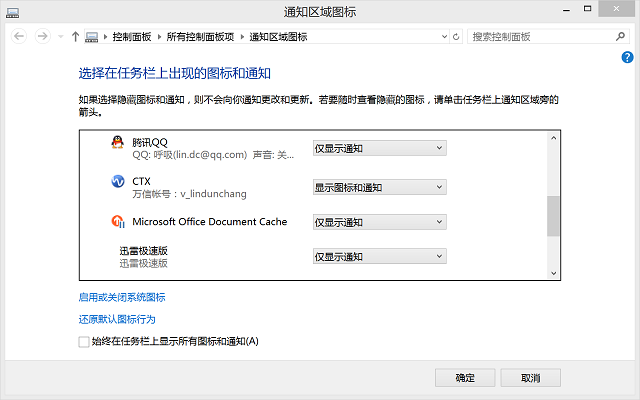Click the 万信帐号：v_lindunchang description
This screenshot has width=640, height=400.
click(189, 194)
